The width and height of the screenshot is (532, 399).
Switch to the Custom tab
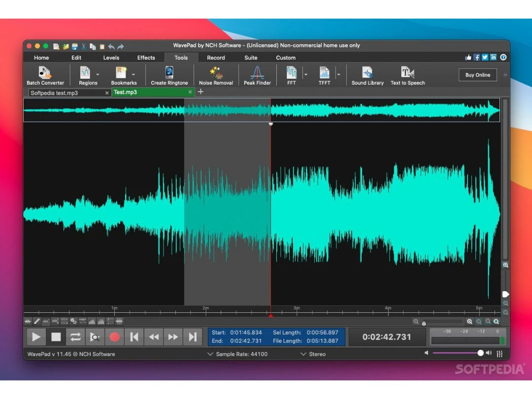pos(286,58)
